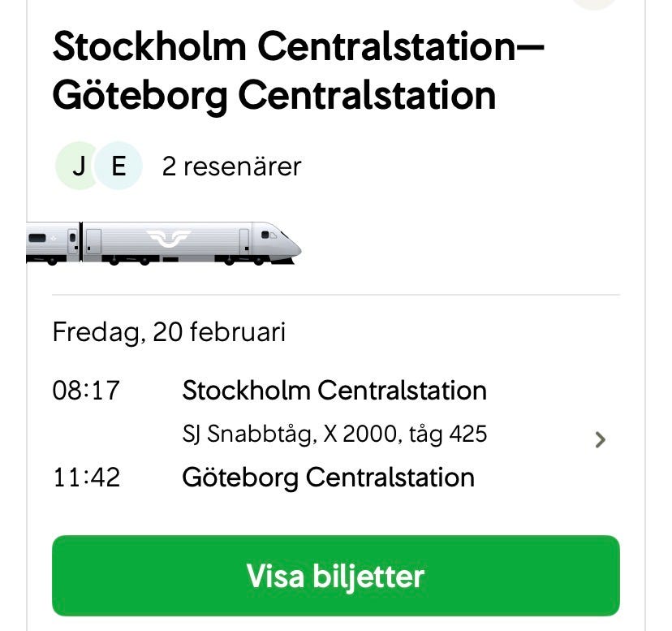
Task: Tap the "2 resenärer" travelers label
Action: pos(231,166)
